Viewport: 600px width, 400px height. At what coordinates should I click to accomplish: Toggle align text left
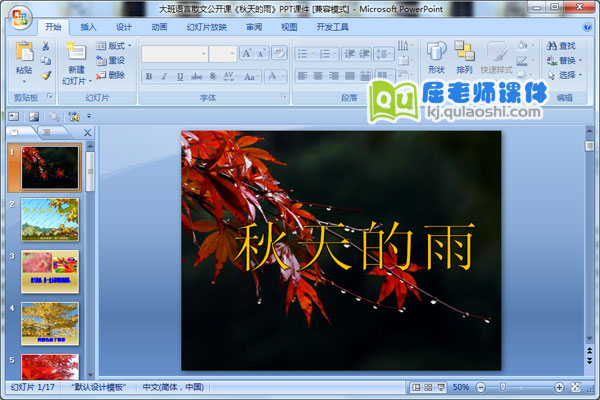click(302, 76)
